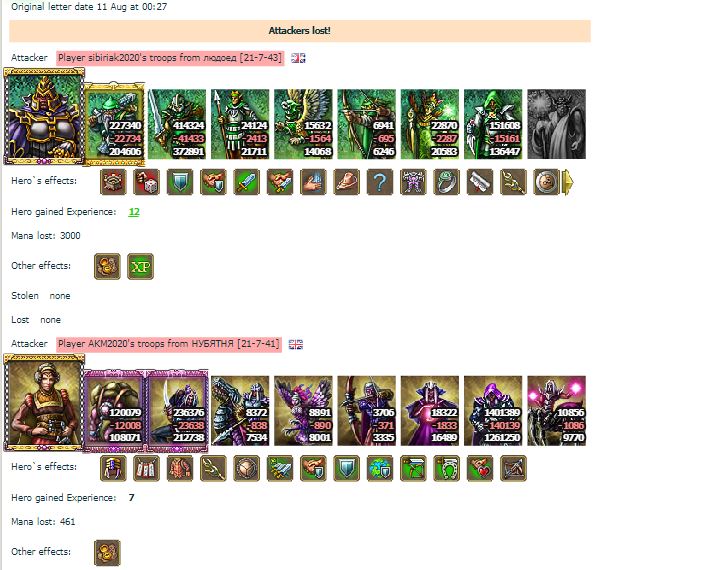The width and height of the screenshot is (715, 570).
Task: Click the heart in hand effect icon
Action: (480, 468)
